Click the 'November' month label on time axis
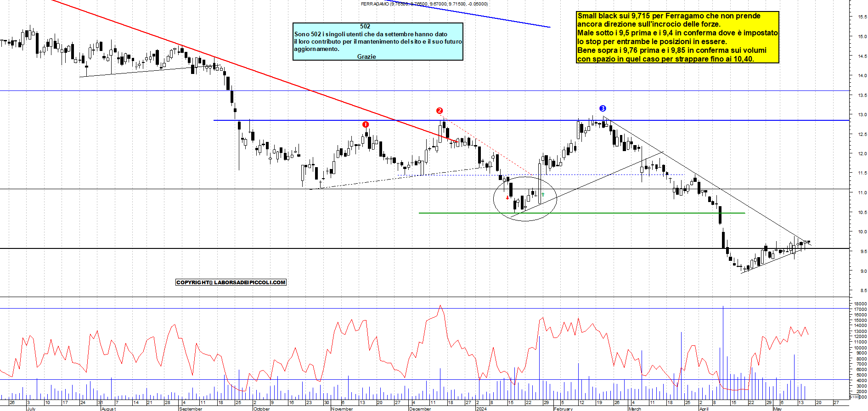868x411 pixels. [x=342, y=409]
